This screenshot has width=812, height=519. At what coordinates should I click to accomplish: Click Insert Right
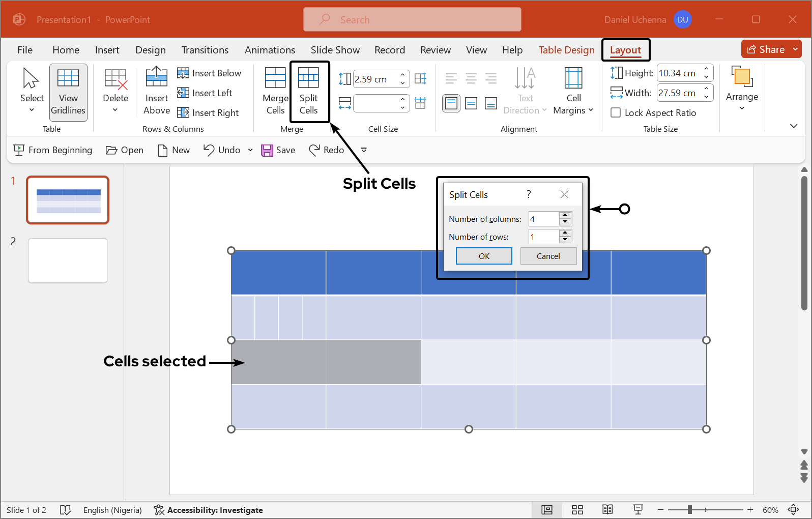208,113
